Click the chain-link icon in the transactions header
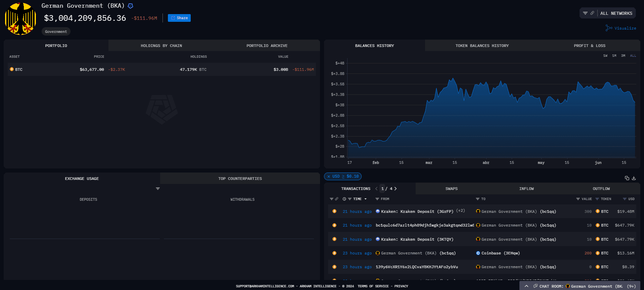The image size is (644, 290). coord(337,199)
